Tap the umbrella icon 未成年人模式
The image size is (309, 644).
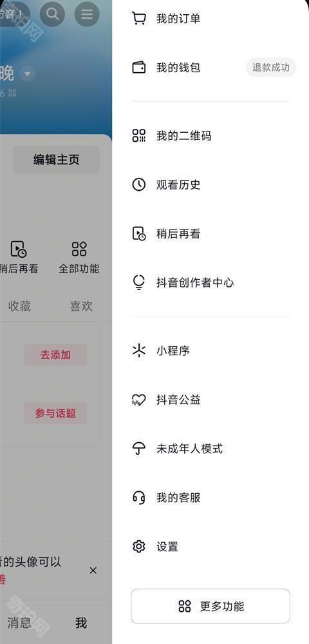click(138, 449)
